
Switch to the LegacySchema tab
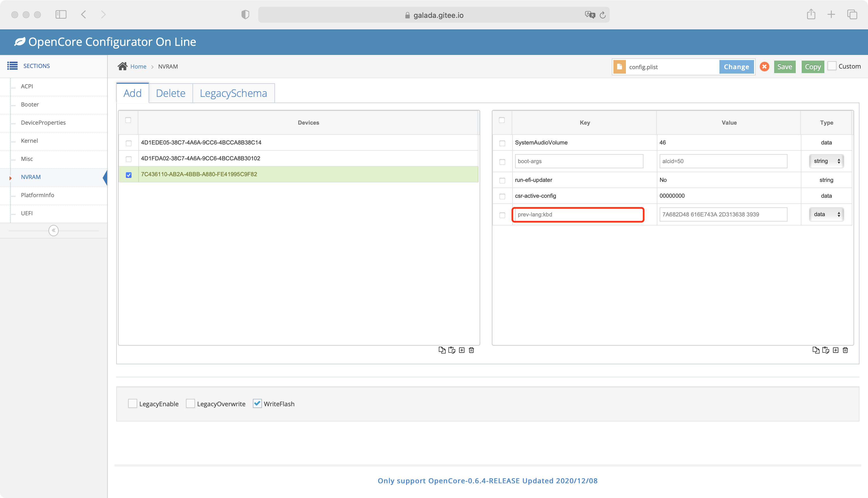[x=233, y=93]
